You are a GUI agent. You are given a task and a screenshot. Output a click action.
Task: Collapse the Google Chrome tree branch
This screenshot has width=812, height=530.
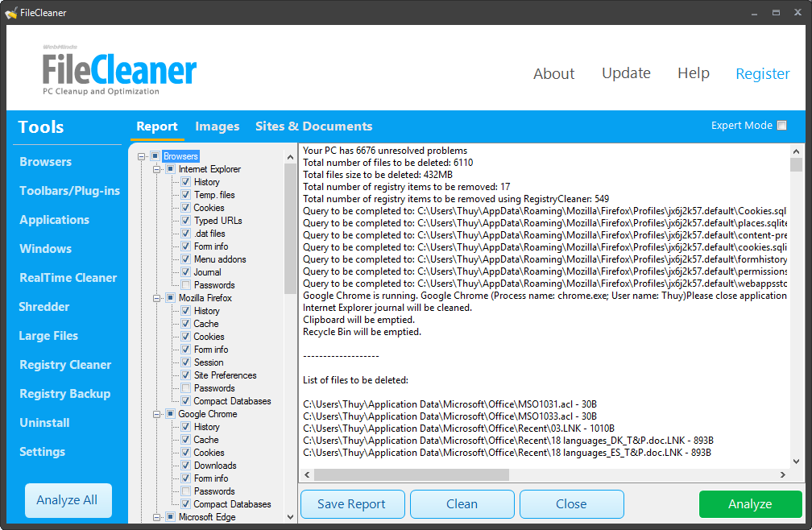tap(157, 414)
